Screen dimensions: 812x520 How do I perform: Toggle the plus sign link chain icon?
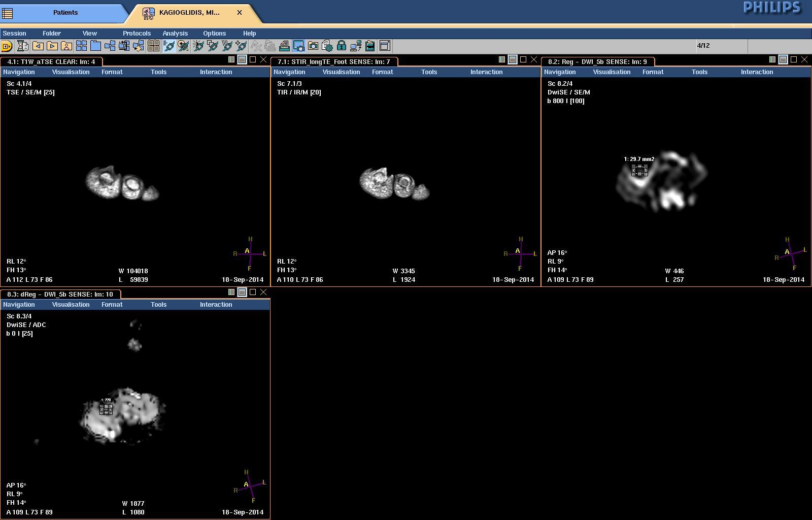click(241, 46)
